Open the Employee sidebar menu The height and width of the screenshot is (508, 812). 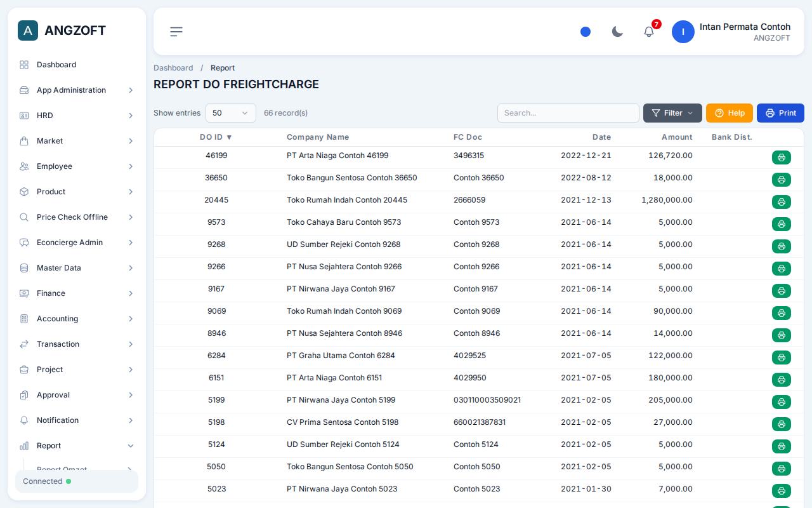pos(77,166)
